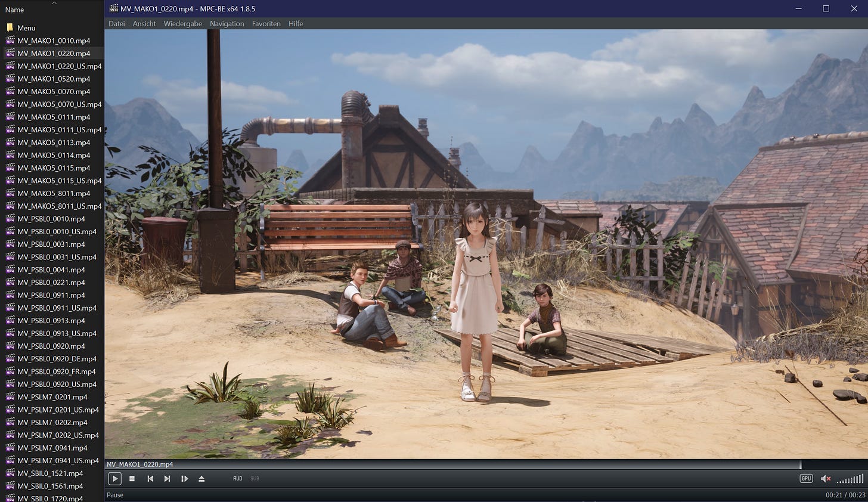Screen dimensions: 868x502
Task: Click the Play button in the player
Action: (x=114, y=478)
